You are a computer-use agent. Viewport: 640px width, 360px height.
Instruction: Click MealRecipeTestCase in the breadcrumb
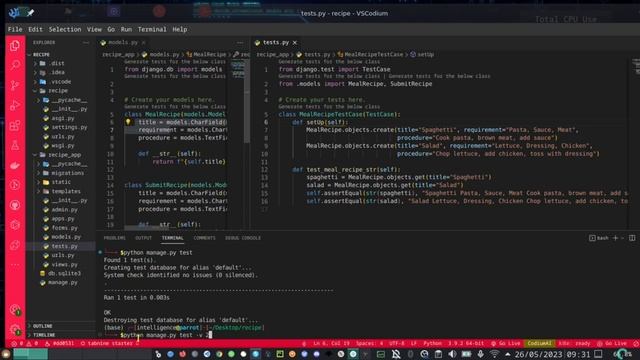pyautogui.click(x=373, y=54)
